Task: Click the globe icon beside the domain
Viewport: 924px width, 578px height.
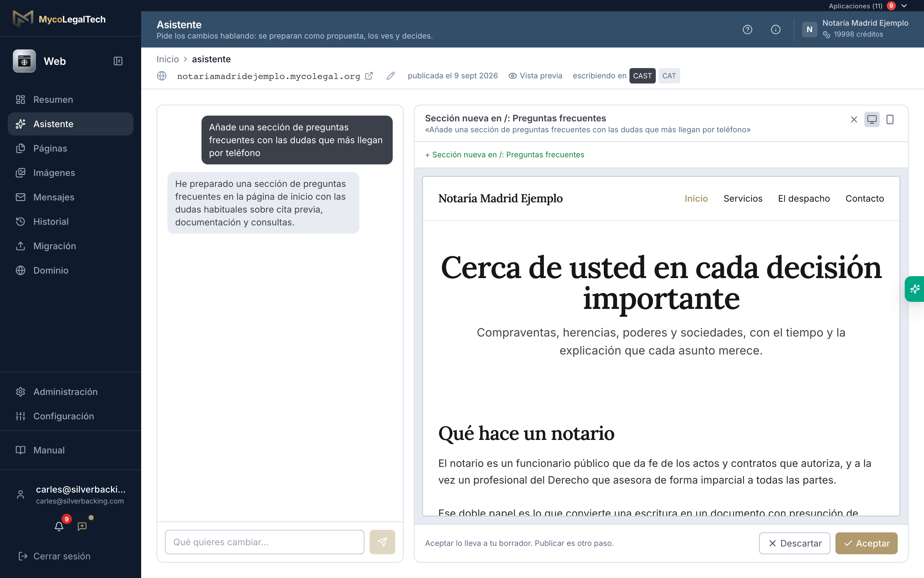Action: pyautogui.click(x=162, y=76)
